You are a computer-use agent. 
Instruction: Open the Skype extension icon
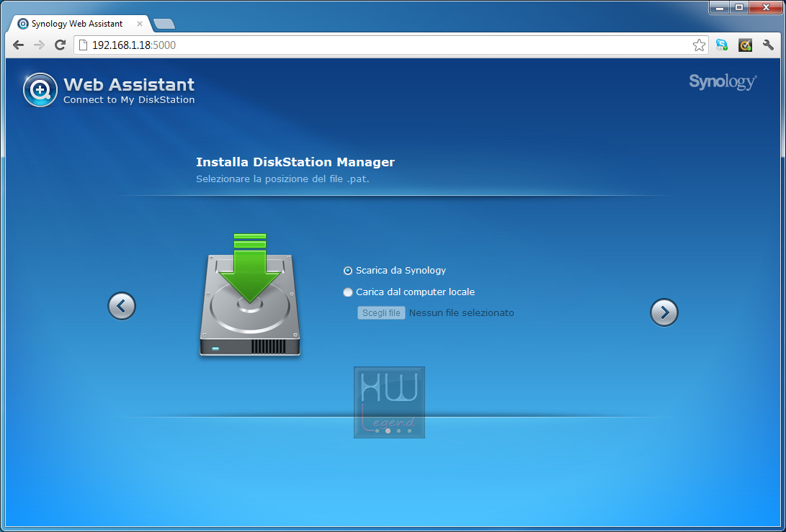tap(722, 45)
